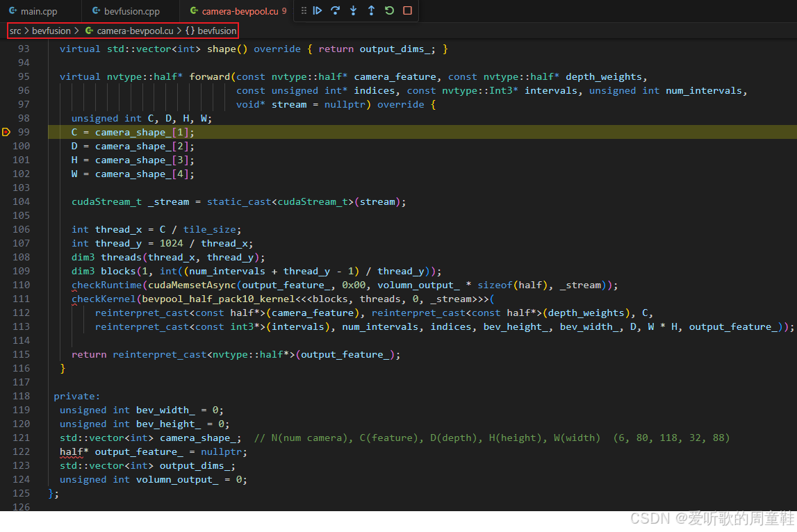This screenshot has height=532, width=797.
Task: Click the execution pointer arrow at line 99
Action: click(x=6, y=131)
